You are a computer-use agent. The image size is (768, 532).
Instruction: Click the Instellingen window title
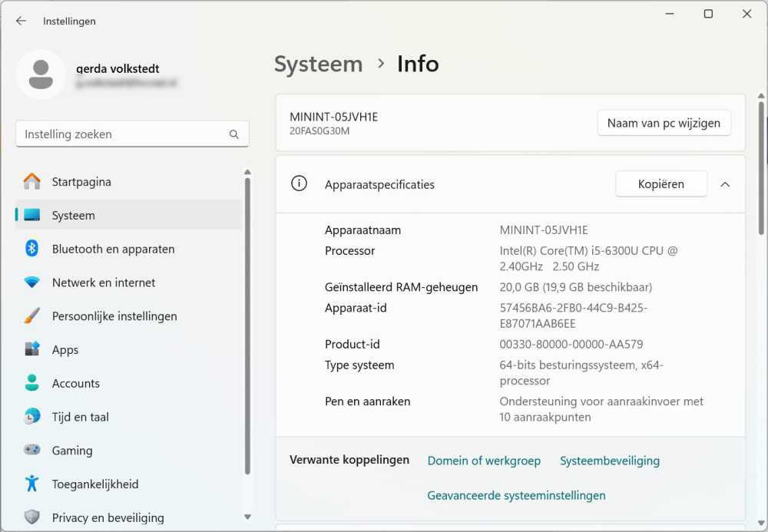pyautogui.click(x=69, y=21)
